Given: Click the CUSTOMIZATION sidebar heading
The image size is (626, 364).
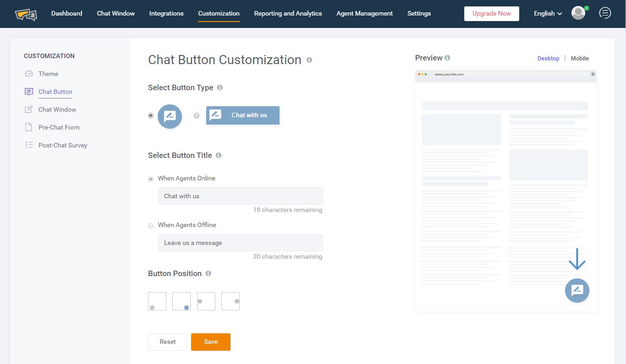Looking at the screenshot, I should 49,56.
